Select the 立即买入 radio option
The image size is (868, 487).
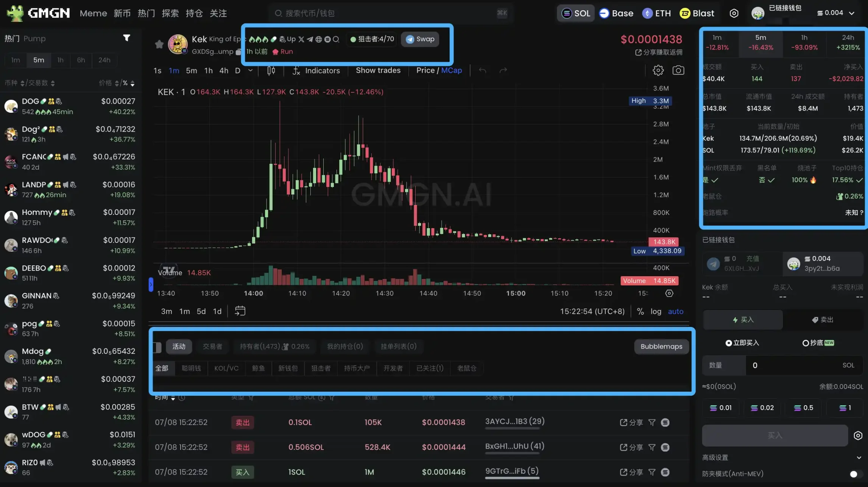click(729, 343)
